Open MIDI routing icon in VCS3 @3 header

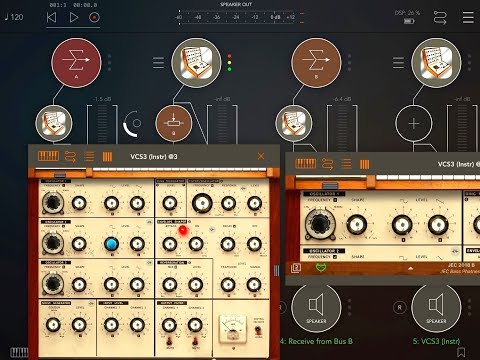[70, 156]
